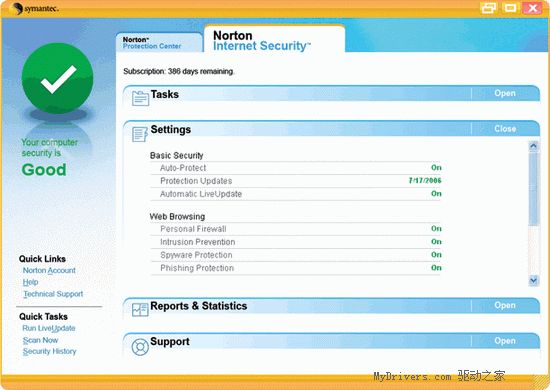Viewport: 550px width, 390px height.
Task: Click the scrollbar down arrow in Settings
Action: tap(534, 281)
